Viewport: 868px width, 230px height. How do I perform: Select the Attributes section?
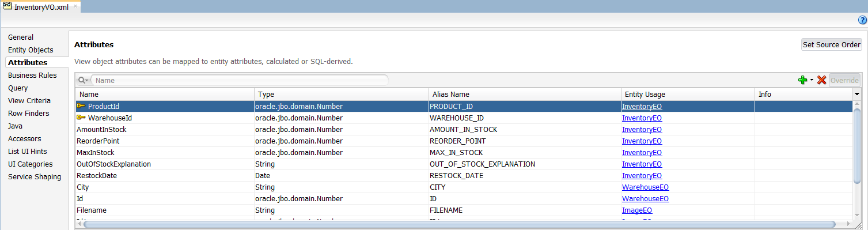28,62
